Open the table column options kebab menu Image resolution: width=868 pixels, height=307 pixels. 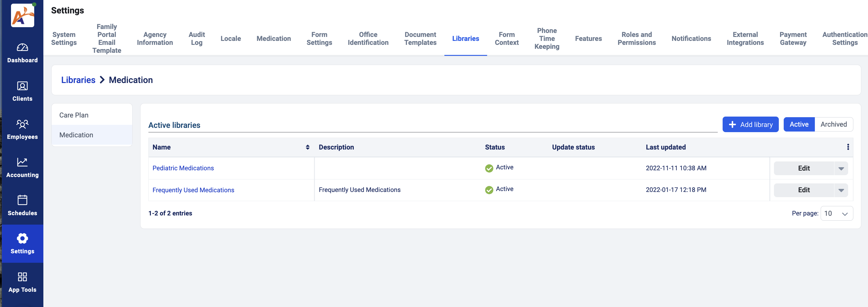coord(848,147)
